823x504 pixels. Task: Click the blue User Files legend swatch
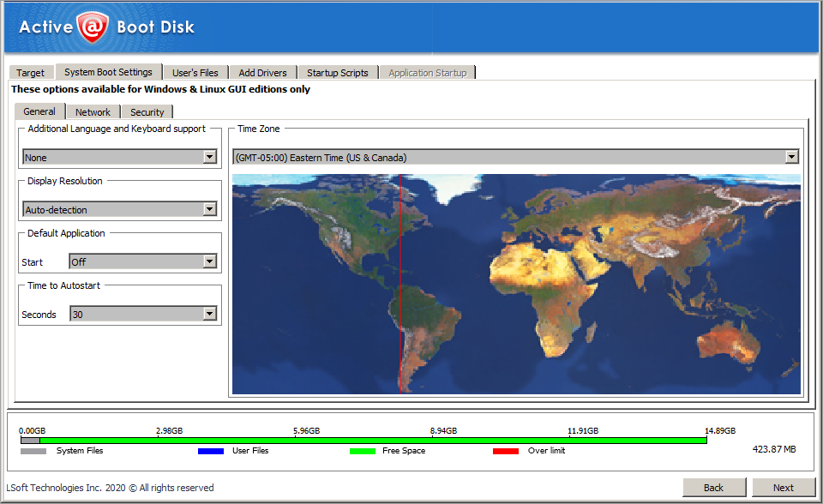click(x=208, y=450)
